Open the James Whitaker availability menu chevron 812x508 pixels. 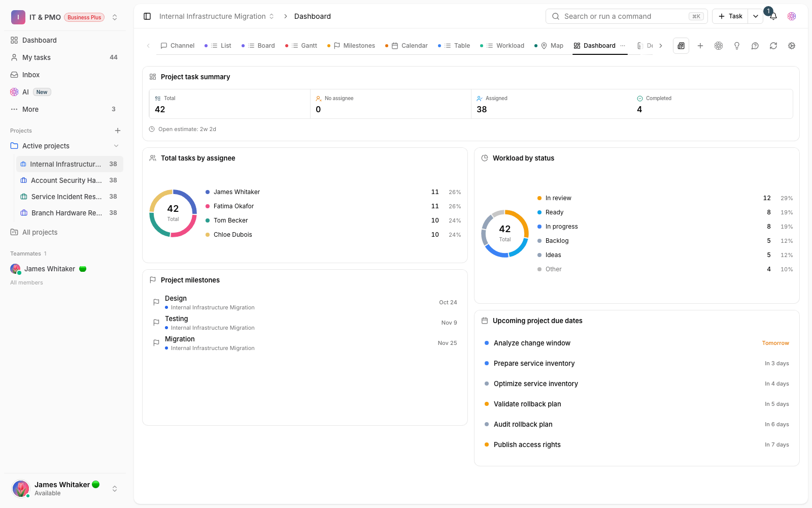[115, 489]
